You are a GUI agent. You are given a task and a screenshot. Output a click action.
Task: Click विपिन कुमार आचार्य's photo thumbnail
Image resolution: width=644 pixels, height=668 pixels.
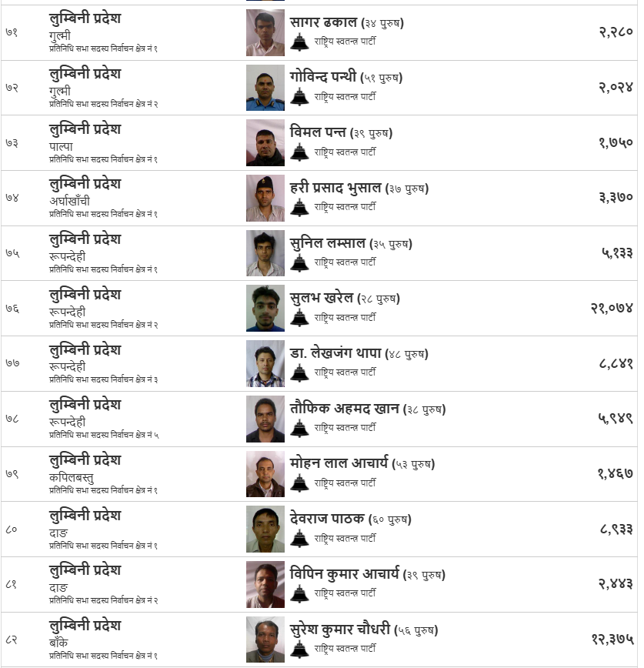[x=265, y=585]
